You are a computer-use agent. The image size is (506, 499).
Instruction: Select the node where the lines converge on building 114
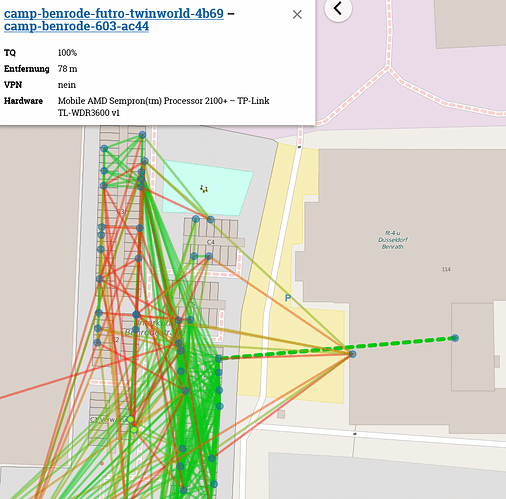coord(352,354)
